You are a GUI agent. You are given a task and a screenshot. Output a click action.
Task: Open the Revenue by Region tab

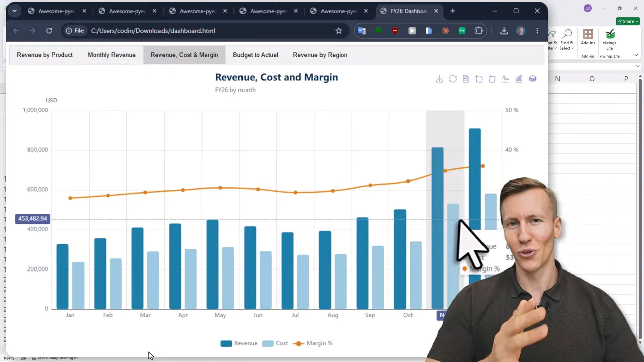tap(320, 55)
